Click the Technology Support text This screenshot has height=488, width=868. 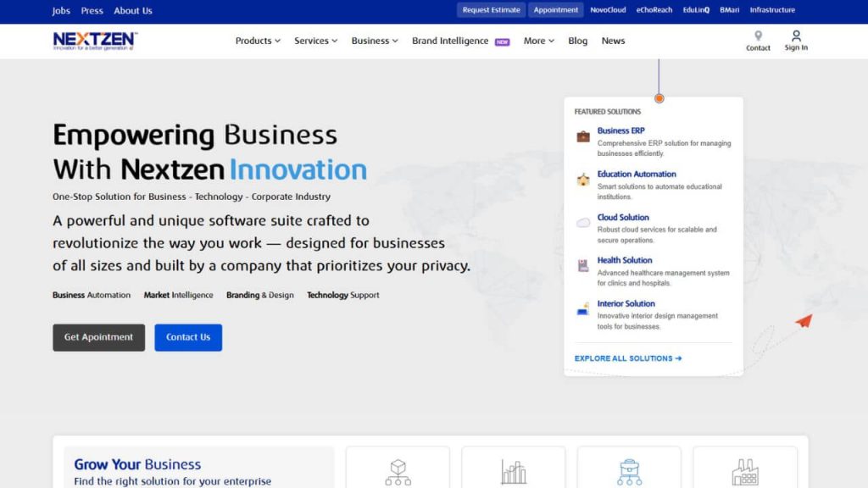click(343, 295)
